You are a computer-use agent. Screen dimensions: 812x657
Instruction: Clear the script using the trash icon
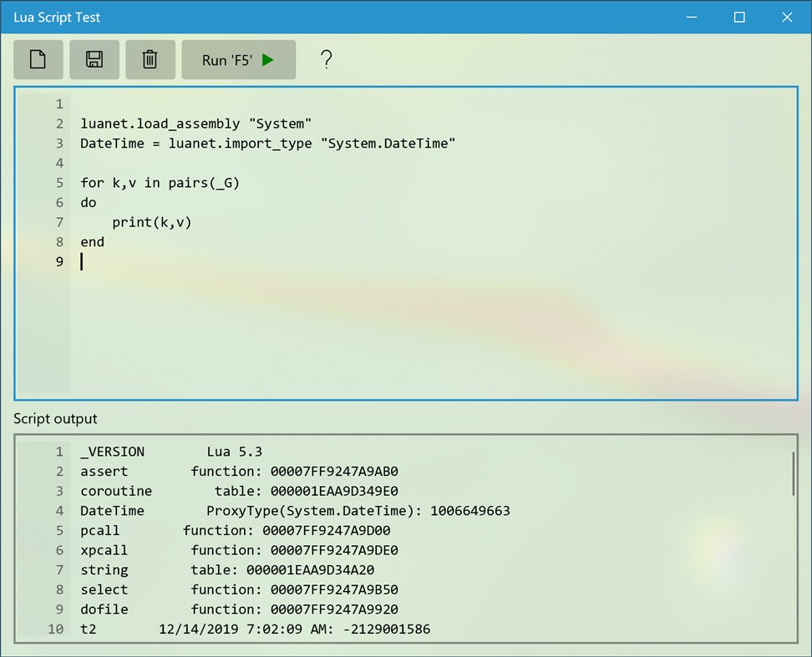150,59
